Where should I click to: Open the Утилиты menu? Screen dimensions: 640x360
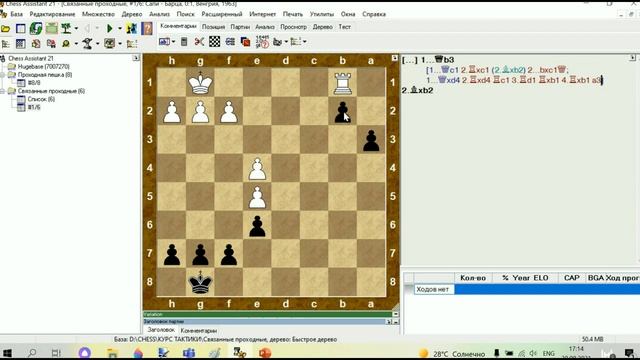tap(322, 14)
